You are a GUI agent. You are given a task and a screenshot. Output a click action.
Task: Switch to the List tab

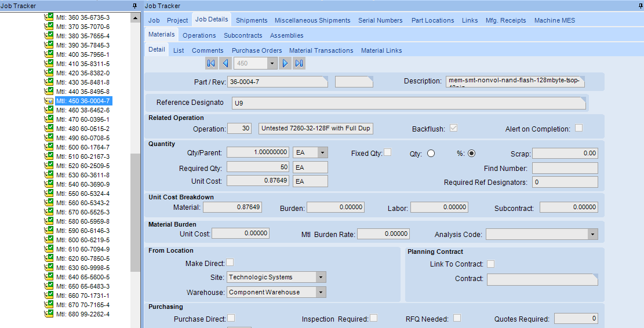pyautogui.click(x=179, y=50)
